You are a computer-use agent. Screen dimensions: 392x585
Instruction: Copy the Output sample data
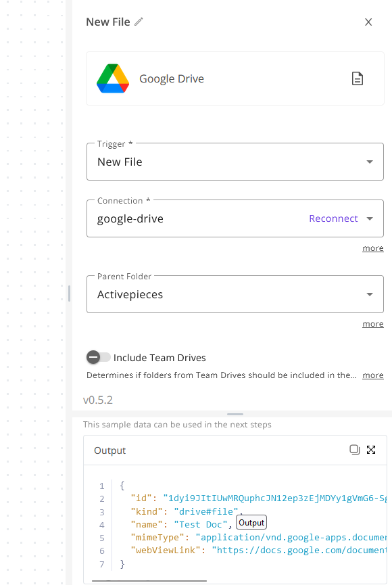point(354,450)
